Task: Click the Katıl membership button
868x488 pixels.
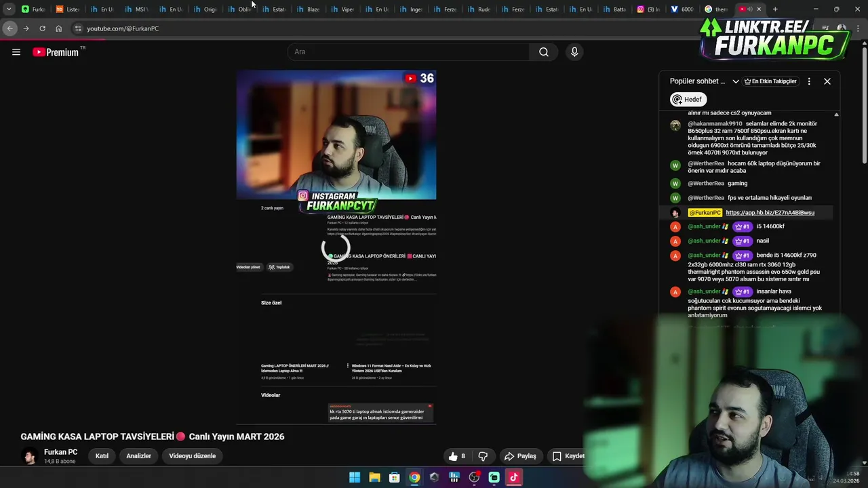Action: [102, 456]
